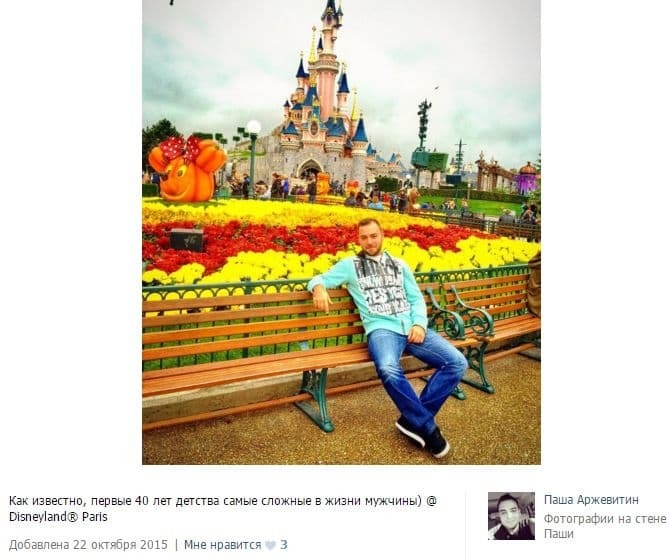This screenshot has height=559, width=670.
Task: Open Паша Аржевитин profile name link
Action: 591,500
